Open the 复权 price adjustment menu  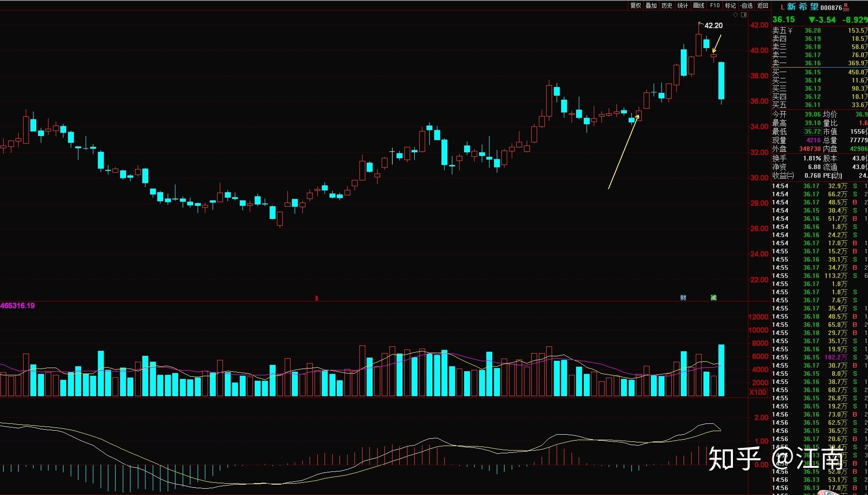(635, 5)
